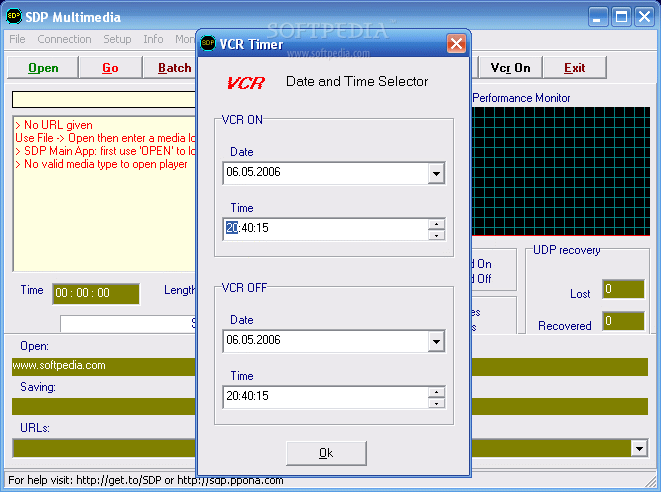
Task: Open the Connection menu
Action: click(64, 39)
